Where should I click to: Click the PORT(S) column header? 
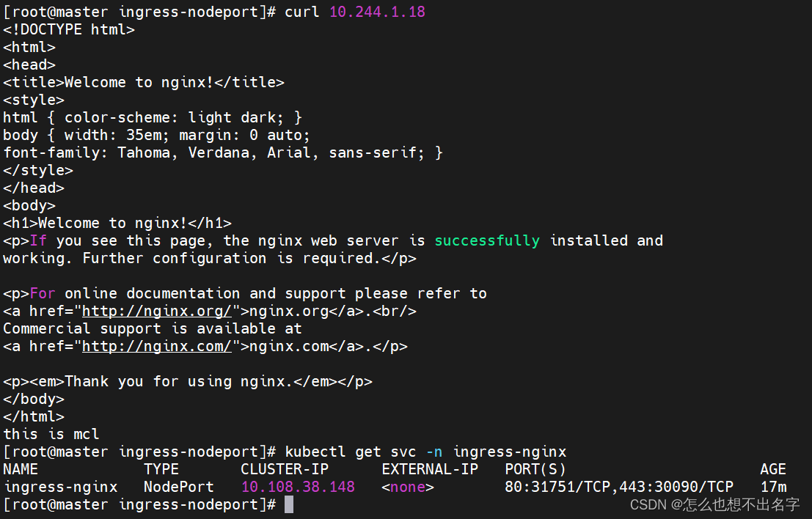coord(535,469)
